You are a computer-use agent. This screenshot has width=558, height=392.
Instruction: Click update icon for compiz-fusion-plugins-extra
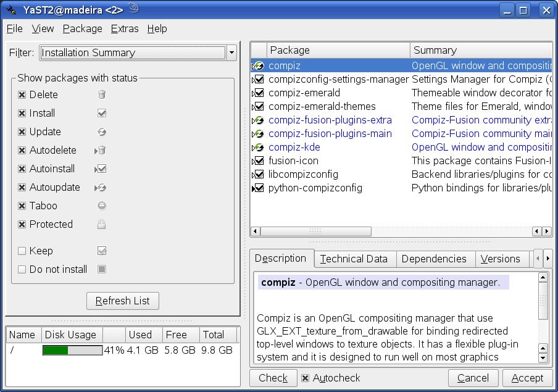(x=258, y=120)
